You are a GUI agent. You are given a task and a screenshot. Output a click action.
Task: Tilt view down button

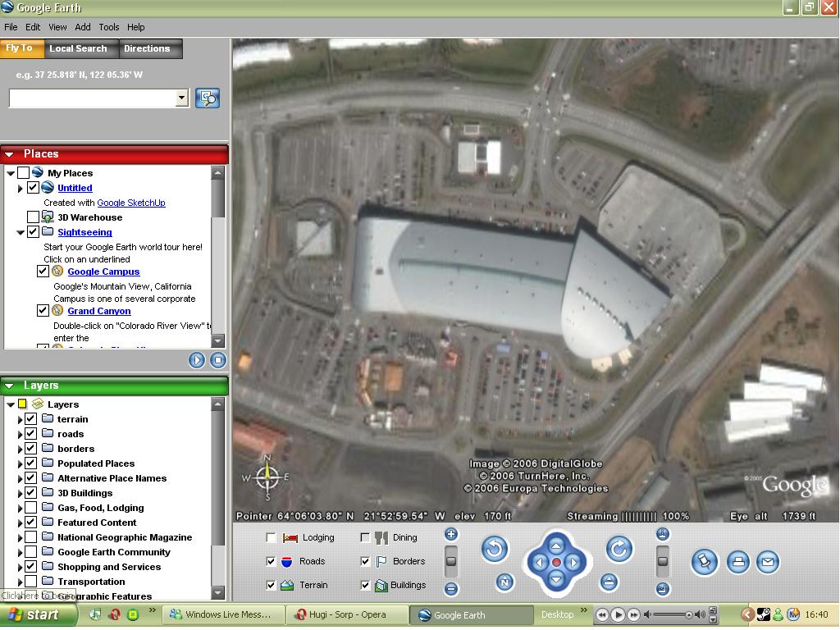point(663,589)
